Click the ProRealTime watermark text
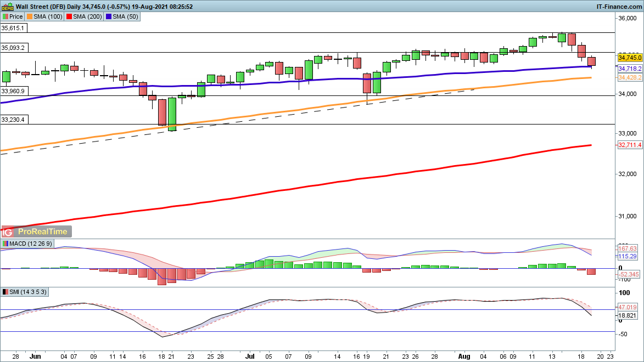The width and height of the screenshot is (644, 362). (x=42, y=231)
